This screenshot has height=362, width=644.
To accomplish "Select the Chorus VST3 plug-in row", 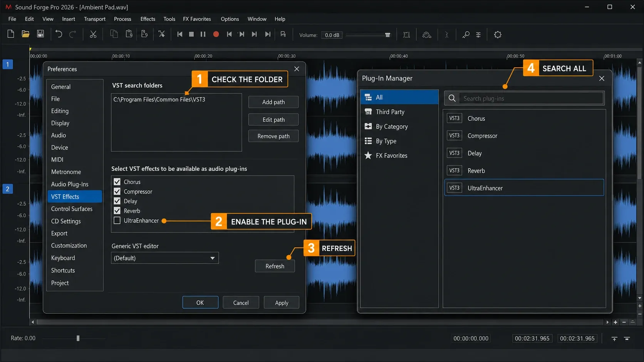I will pyautogui.click(x=524, y=118).
